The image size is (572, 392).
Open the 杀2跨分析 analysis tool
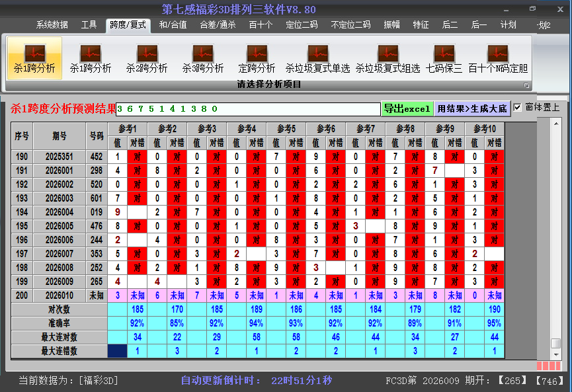147,58
